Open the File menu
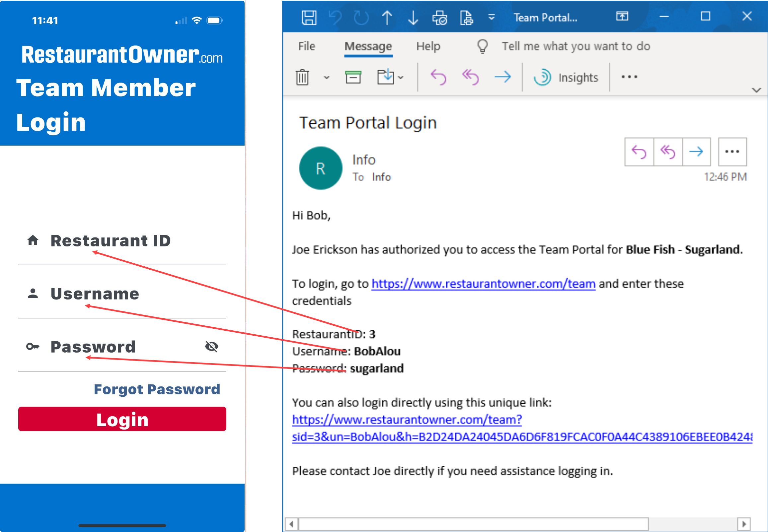This screenshot has height=532, width=768. click(x=306, y=46)
